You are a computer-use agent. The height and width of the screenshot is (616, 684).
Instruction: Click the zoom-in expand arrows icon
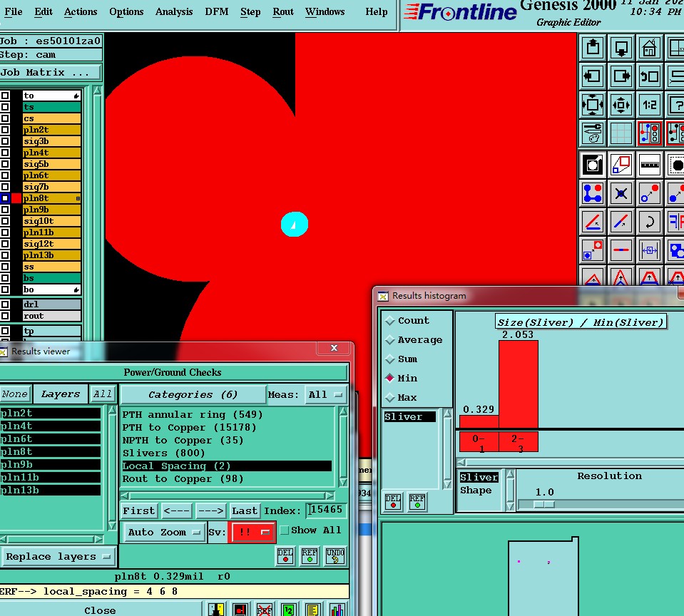click(x=593, y=105)
